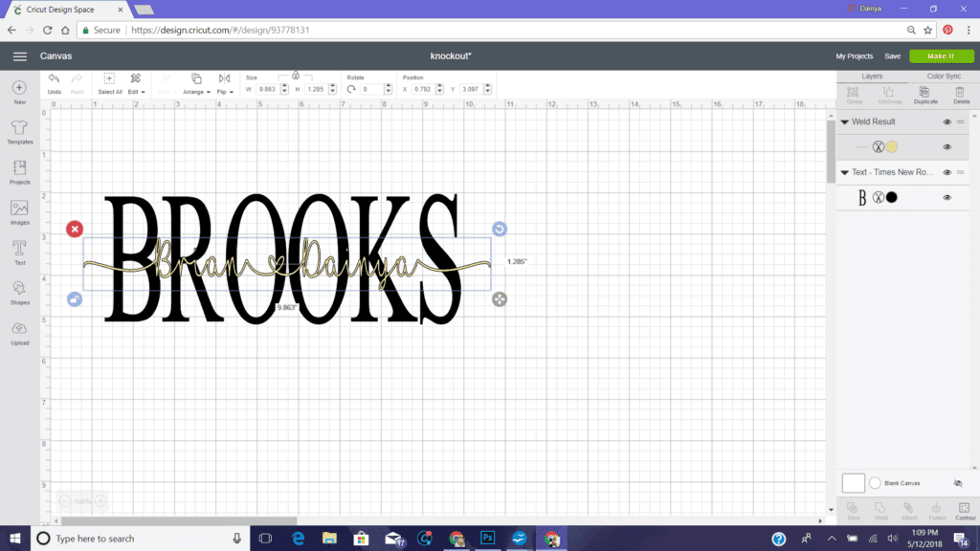Slice the selected layers

(x=853, y=511)
